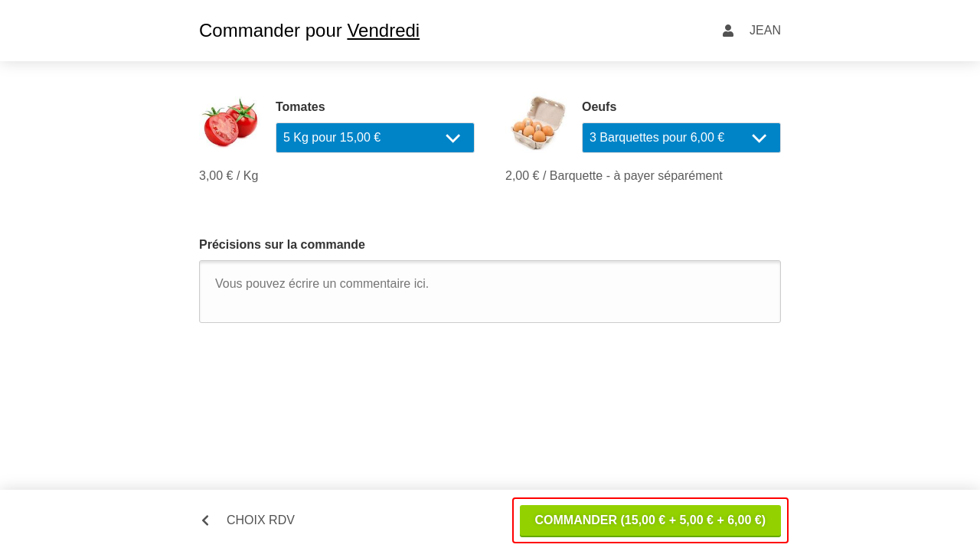The height and width of the screenshot is (551, 980).
Task: Click the user profile icon
Action: (x=728, y=31)
